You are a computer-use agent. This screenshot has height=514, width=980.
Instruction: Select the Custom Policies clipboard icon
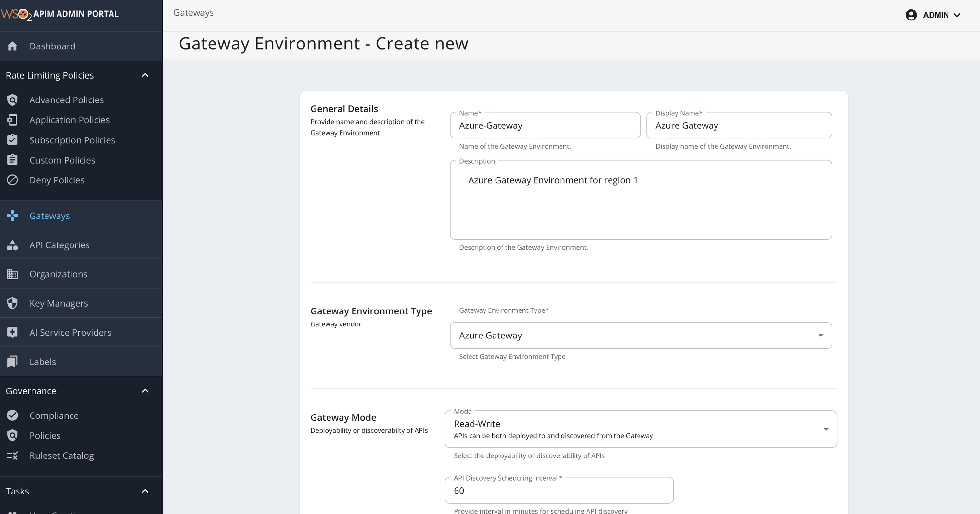click(x=13, y=160)
